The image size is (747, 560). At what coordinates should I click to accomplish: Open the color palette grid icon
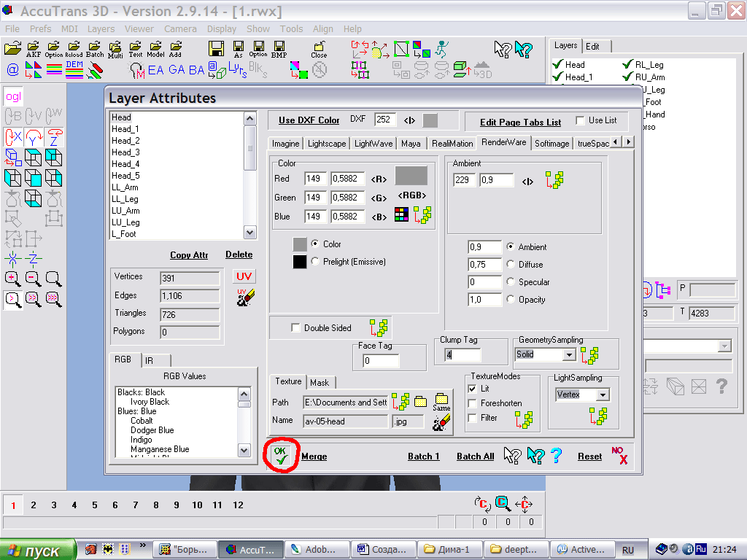402,215
